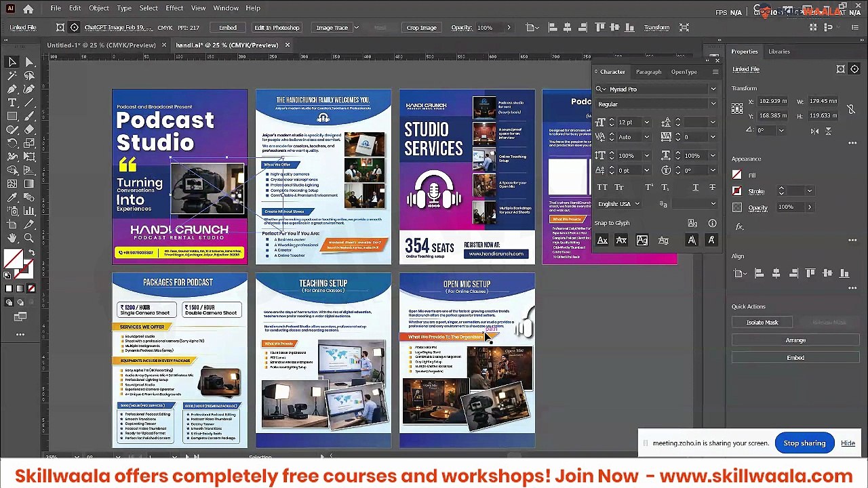The height and width of the screenshot is (488, 868).
Task: Select the Selection tool arrow
Action: [12, 62]
